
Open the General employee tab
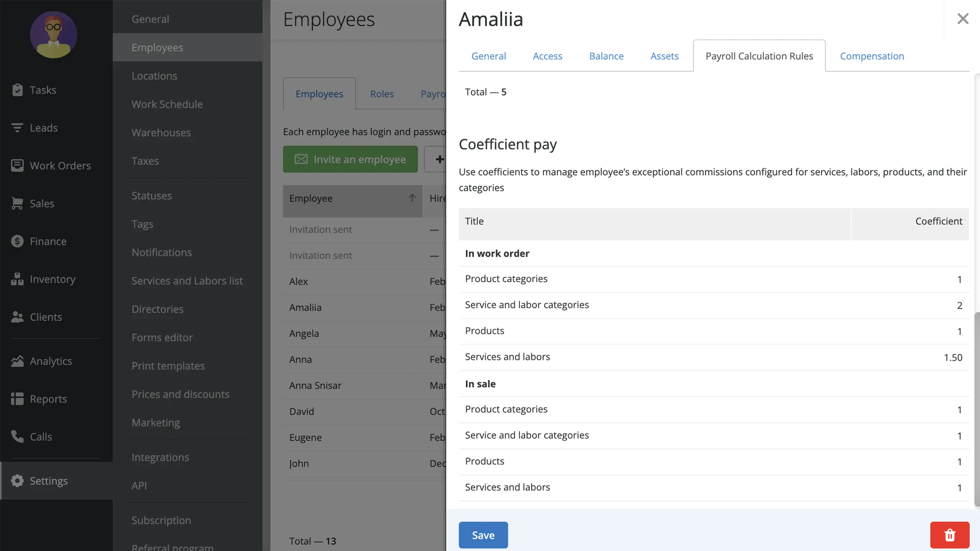click(x=488, y=55)
